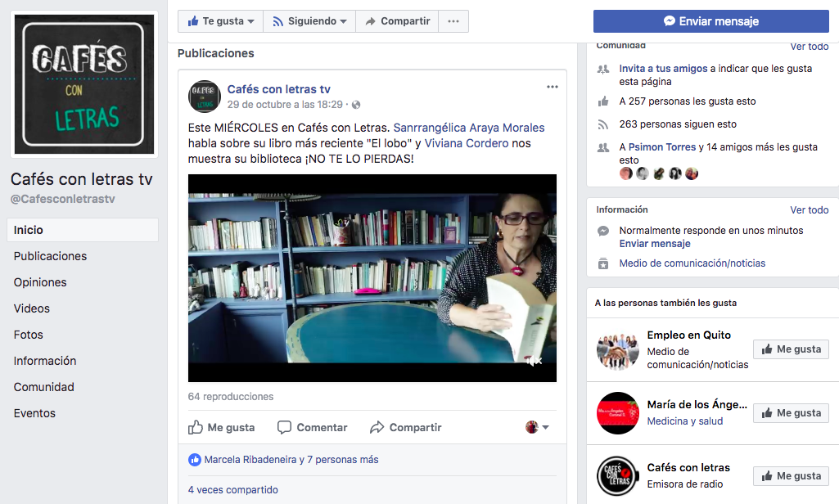839x504 pixels.
Task: Click the invite friends people icon
Action: pos(603,69)
